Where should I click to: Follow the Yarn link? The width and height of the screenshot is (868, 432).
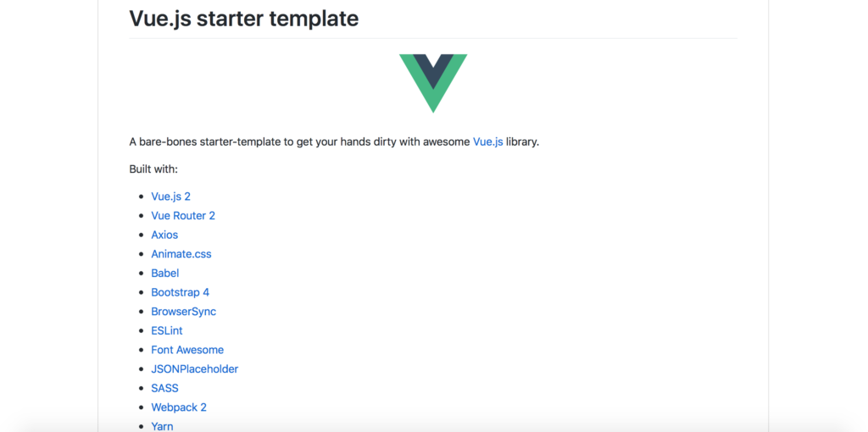point(162,426)
